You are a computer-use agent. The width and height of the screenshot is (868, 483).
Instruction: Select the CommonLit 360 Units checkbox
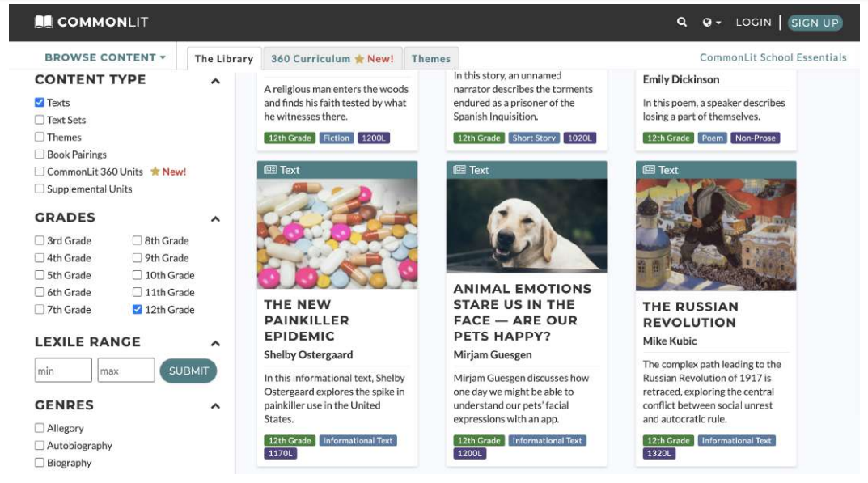point(40,172)
